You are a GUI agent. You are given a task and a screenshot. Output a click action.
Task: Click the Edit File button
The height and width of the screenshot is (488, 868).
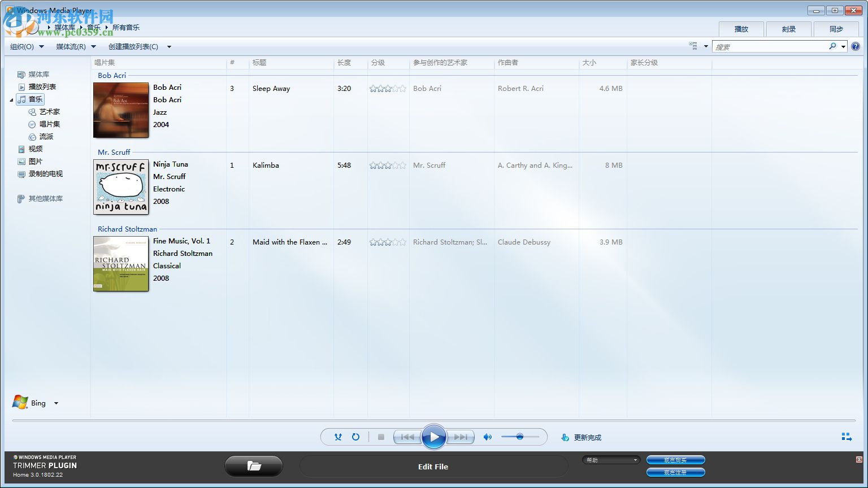433,467
